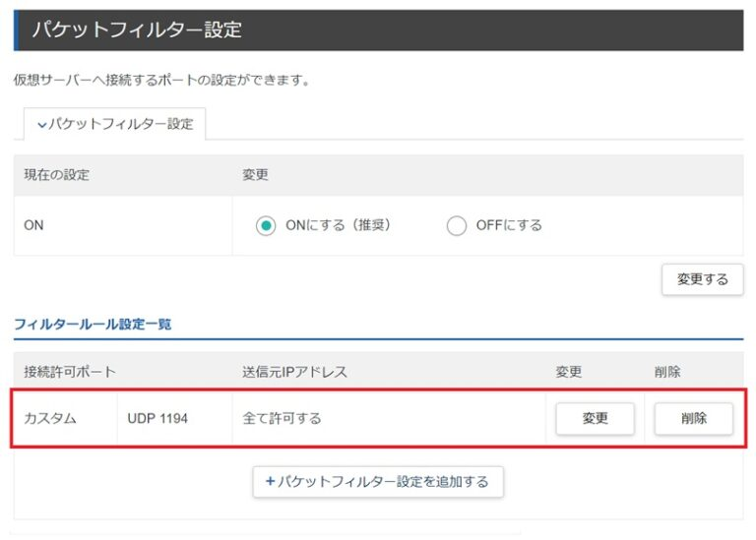Click 変更 button for the UDP 1194 rule

pos(595,418)
